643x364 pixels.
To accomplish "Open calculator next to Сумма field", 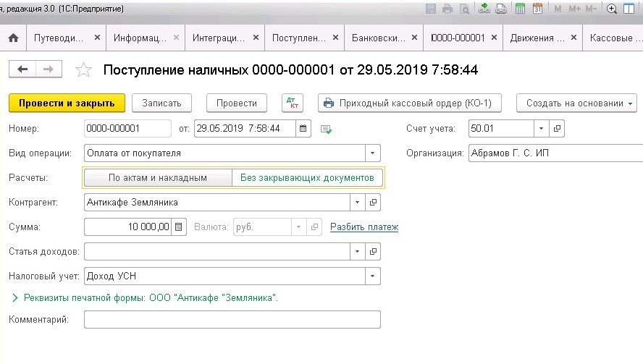I will click(180, 227).
